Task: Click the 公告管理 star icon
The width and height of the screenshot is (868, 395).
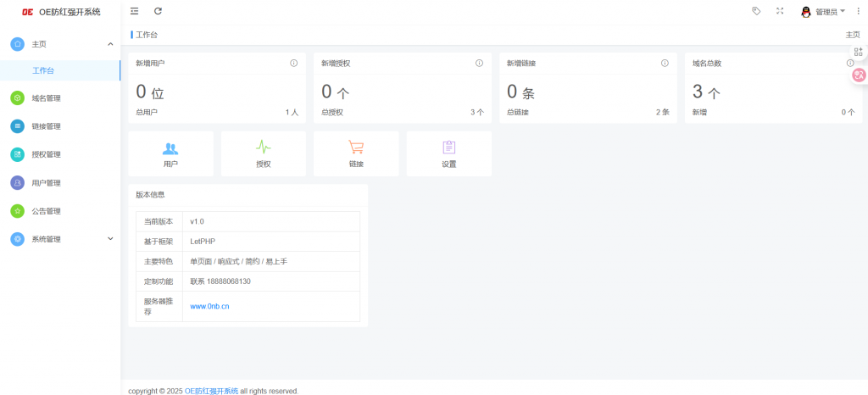Action: pos(18,211)
